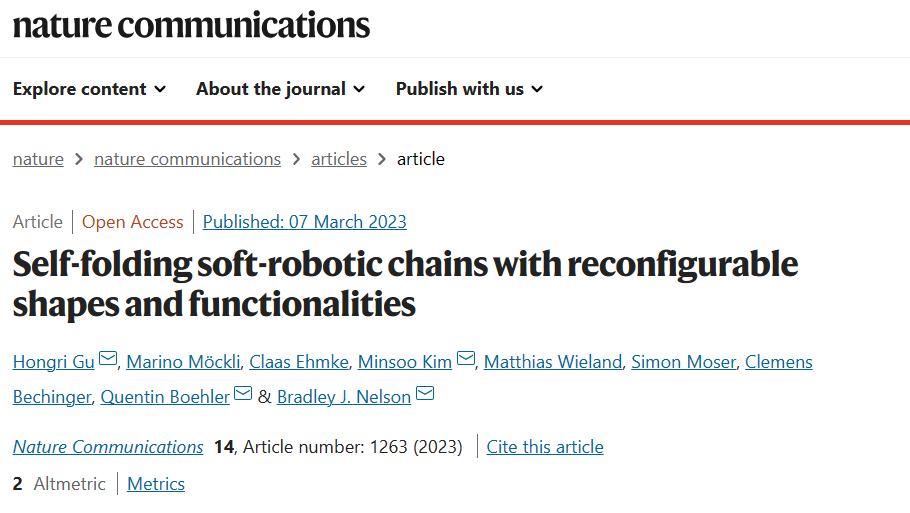Click the nature communications logo
This screenshot has width=910, height=513.
pyautogui.click(x=191, y=25)
